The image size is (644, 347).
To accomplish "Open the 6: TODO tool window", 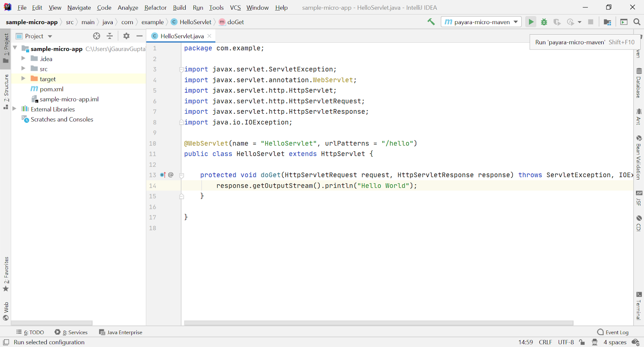I will [30, 332].
